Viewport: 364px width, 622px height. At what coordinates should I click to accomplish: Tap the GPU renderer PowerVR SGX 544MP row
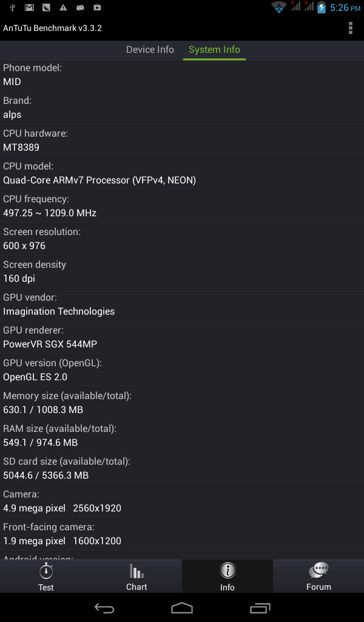pyautogui.click(x=182, y=338)
